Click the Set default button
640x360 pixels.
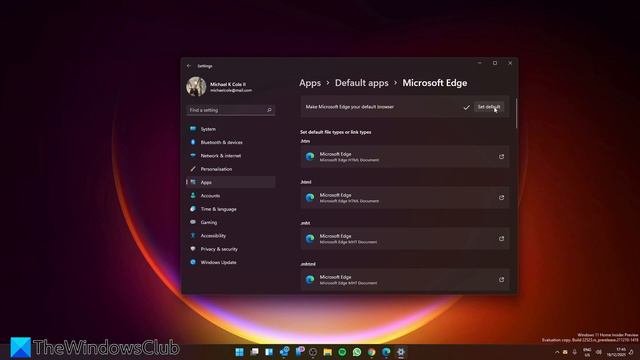click(x=489, y=107)
